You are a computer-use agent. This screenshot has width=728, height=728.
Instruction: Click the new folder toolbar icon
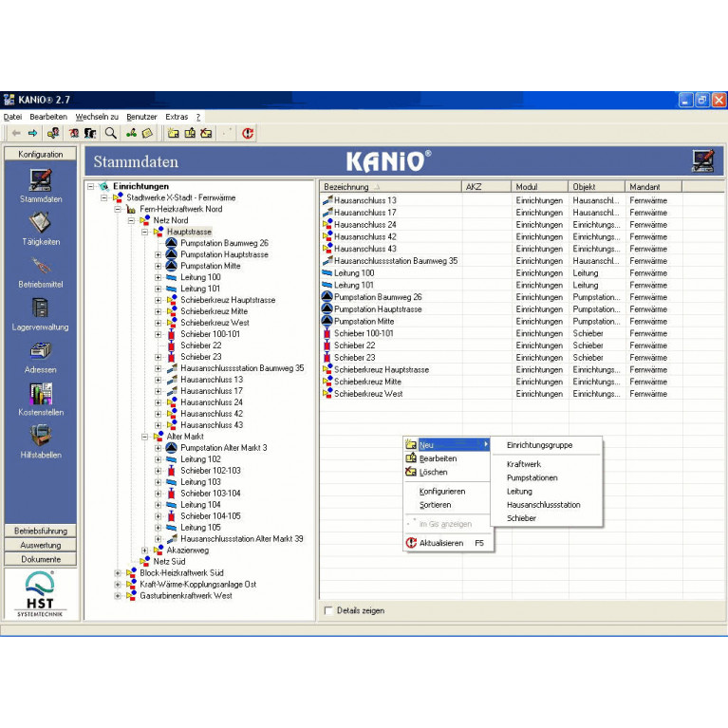(x=173, y=134)
